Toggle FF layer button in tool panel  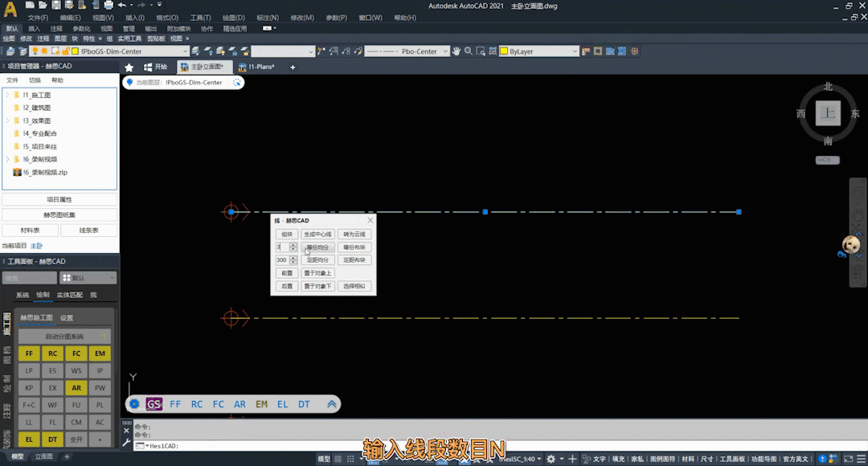coord(29,354)
